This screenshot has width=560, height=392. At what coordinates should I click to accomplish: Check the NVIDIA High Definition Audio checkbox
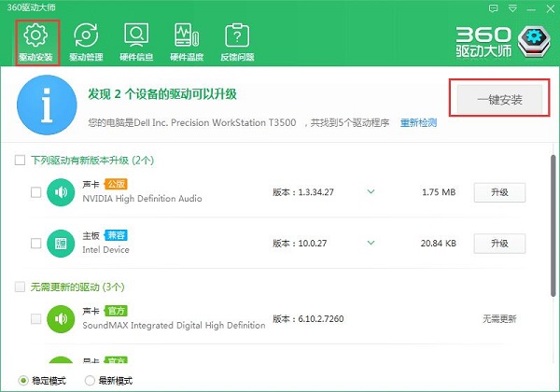[36, 192]
